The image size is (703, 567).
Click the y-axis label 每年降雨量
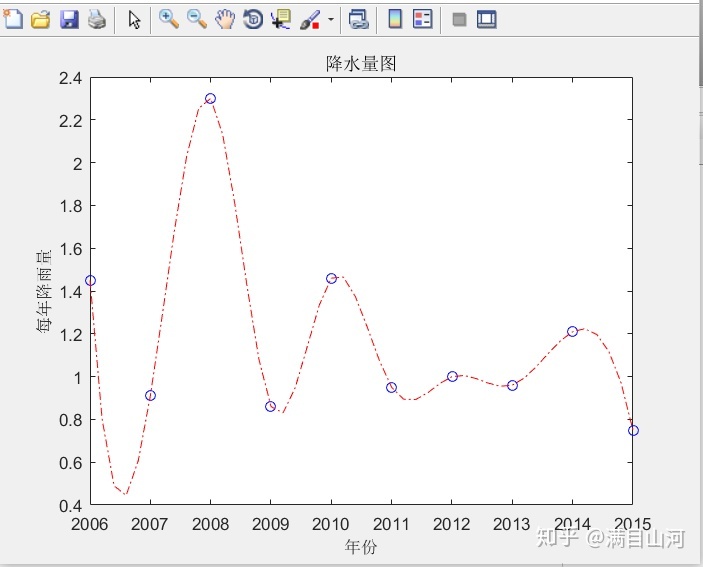point(44,291)
